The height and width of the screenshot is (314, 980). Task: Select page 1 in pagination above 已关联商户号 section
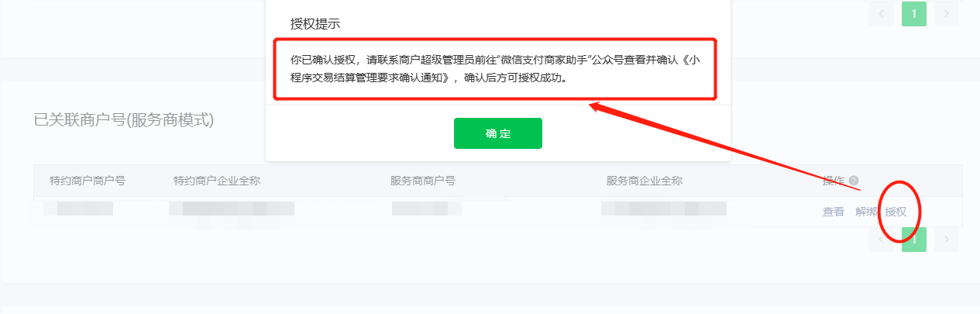914,13
